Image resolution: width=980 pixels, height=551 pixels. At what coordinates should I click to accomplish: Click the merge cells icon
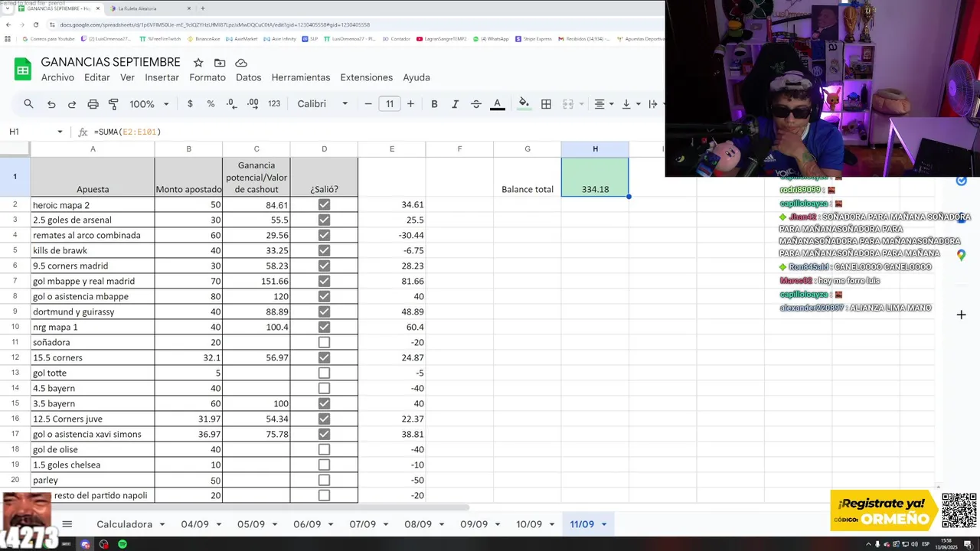tap(568, 104)
